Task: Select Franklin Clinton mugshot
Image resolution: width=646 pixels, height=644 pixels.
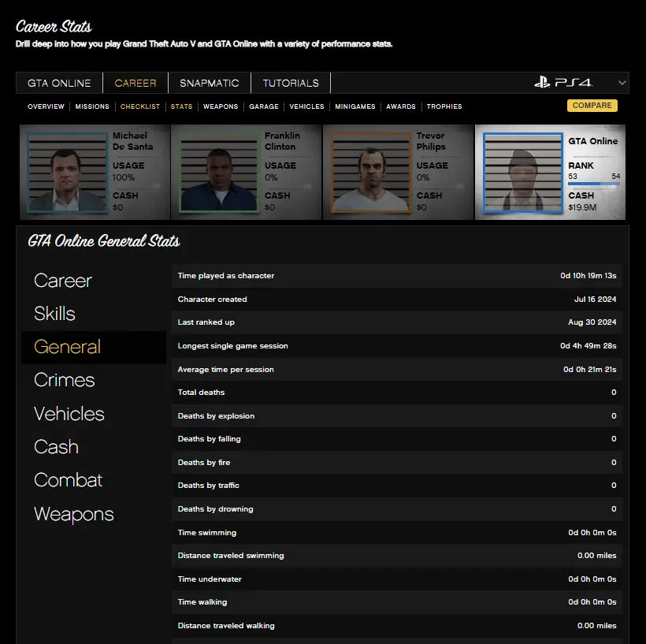Action: click(219, 173)
